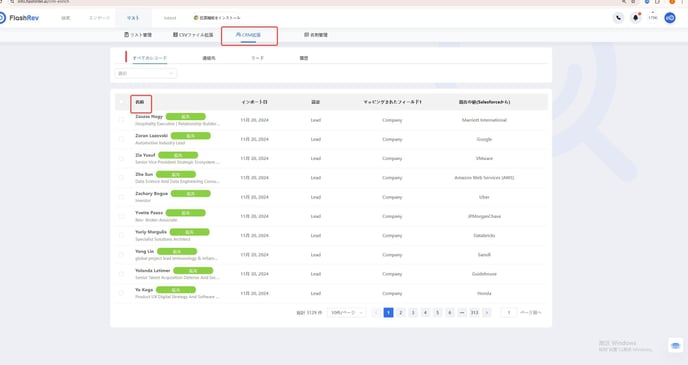The width and height of the screenshot is (688, 365).
Task: Tick the checkbox for Yuriy Morgulis
Action: point(122,236)
